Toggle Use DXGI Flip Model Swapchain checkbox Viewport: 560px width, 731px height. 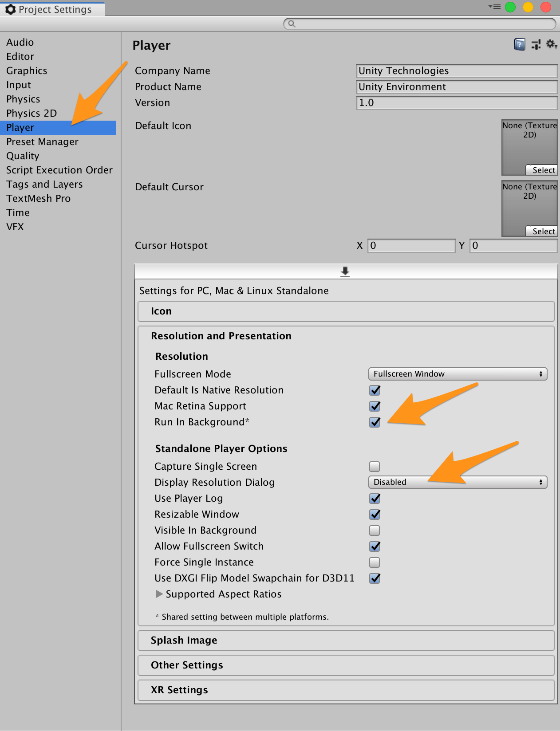tap(375, 578)
